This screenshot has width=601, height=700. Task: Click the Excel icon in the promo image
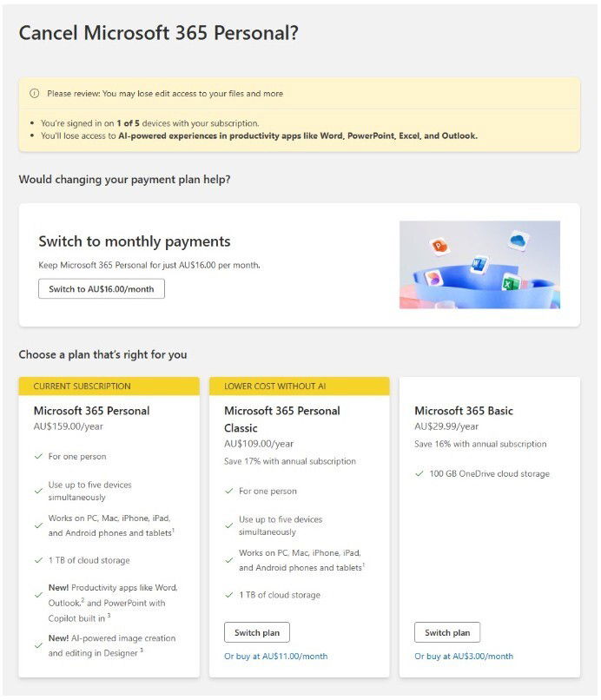pyautogui.click(x=510, y=281)
